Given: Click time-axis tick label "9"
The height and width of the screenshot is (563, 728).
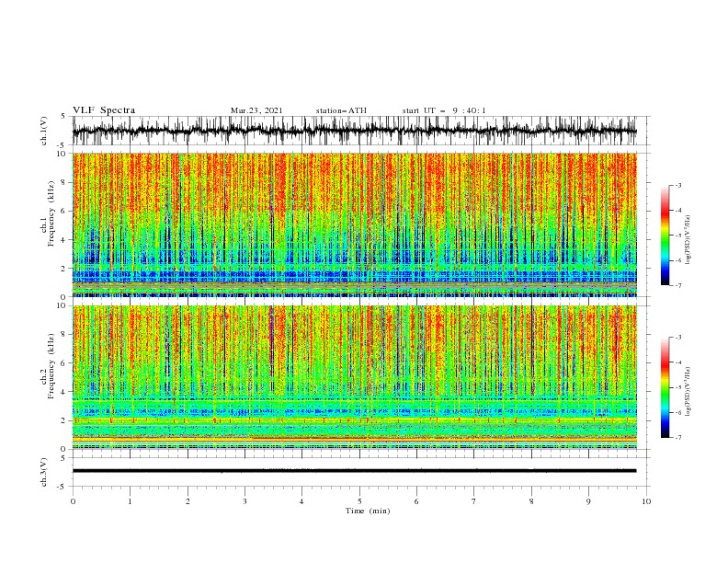Looking at the screenshot, I should (588, 501).
